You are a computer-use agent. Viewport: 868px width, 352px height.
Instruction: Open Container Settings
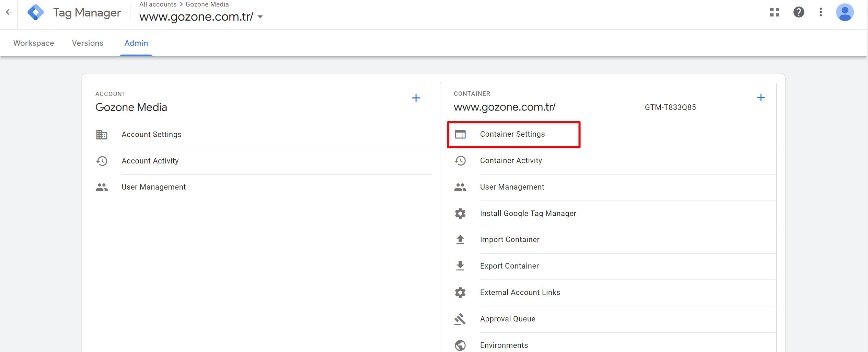pos(512,134)
